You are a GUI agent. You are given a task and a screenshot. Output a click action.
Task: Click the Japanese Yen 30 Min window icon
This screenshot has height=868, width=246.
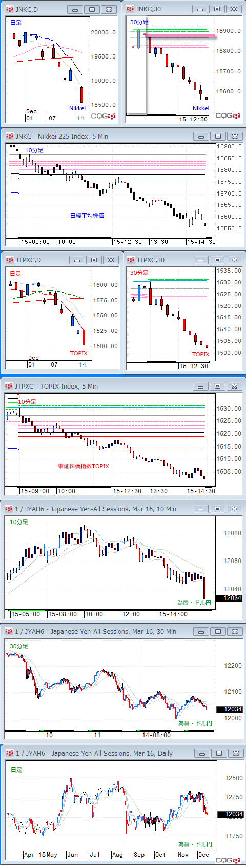point(9,631)
